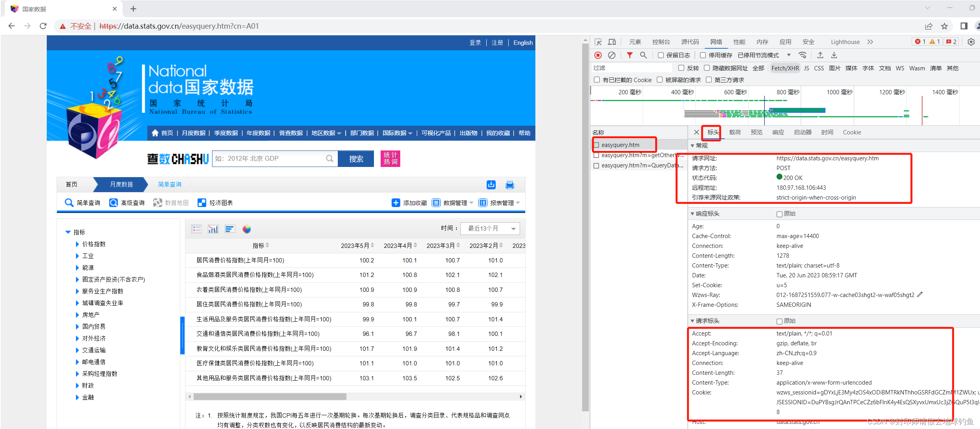Click the print icon on the data page
Viewport: 980px width, 429px height.
click(510, 185)
